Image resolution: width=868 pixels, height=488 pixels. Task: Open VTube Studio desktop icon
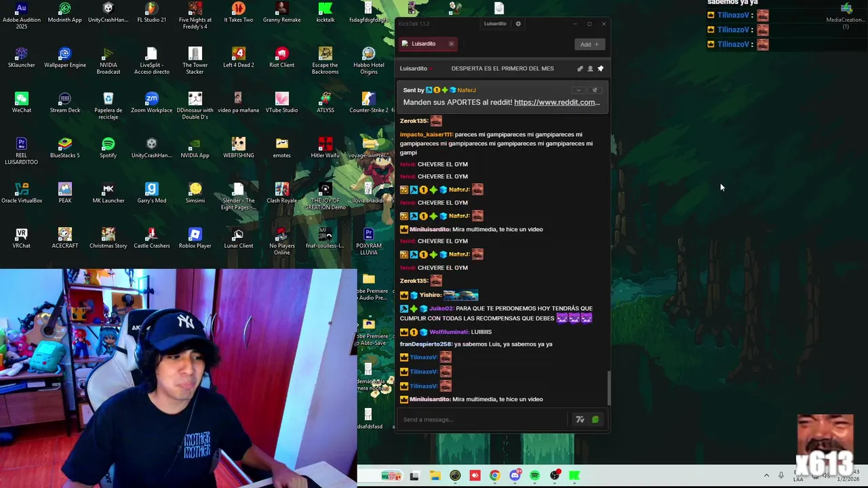click(x=281, y=102)
